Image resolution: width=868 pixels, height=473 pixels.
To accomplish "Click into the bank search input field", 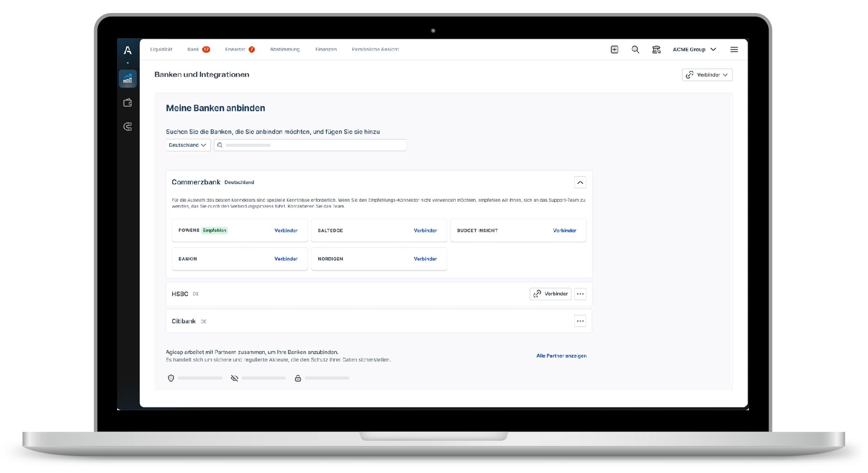I will coord(310,145).
